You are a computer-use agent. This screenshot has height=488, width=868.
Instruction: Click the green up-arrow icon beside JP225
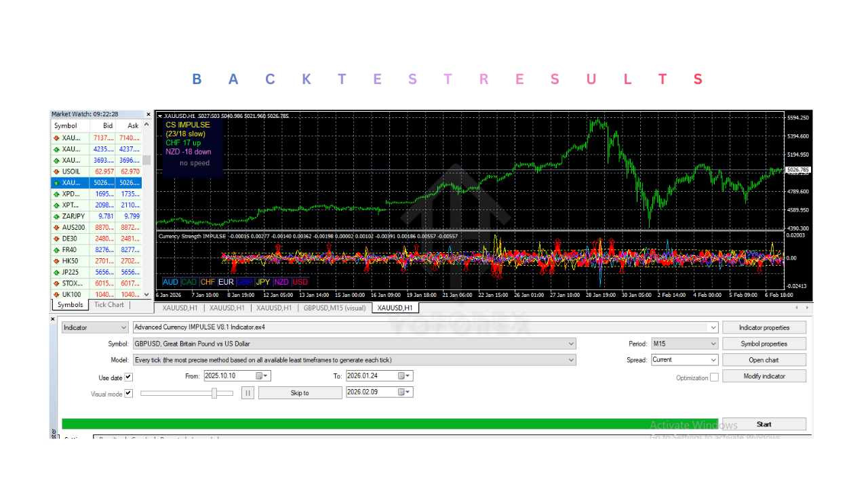click(x=56, y=271)
